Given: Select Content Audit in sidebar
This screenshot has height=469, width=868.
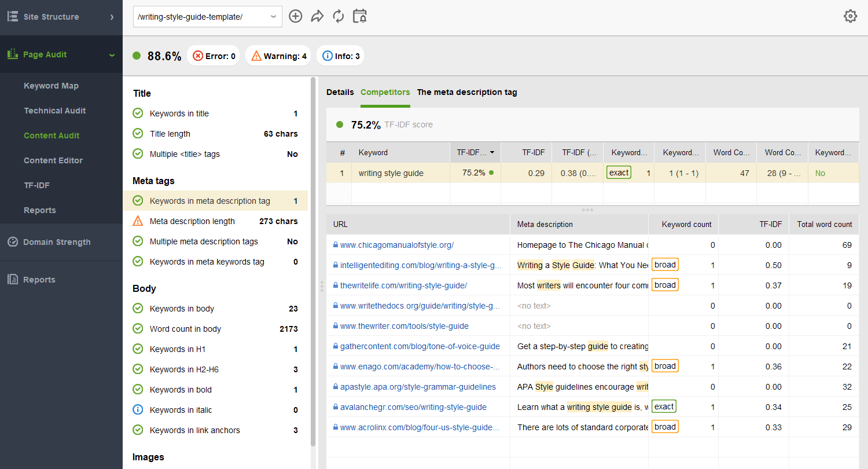Looking at the screenshot, I should pyautogui.click(x=52, y=135).
